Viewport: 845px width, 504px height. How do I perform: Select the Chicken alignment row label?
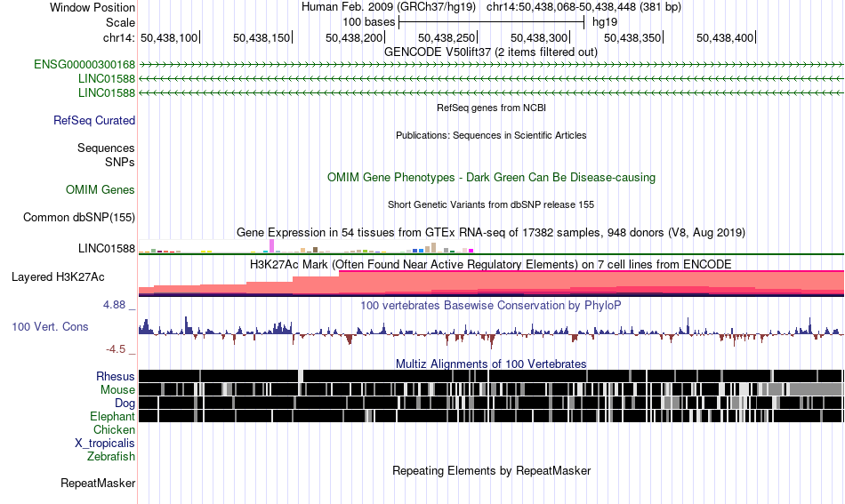pyautogui.click(x=114, y=429)
